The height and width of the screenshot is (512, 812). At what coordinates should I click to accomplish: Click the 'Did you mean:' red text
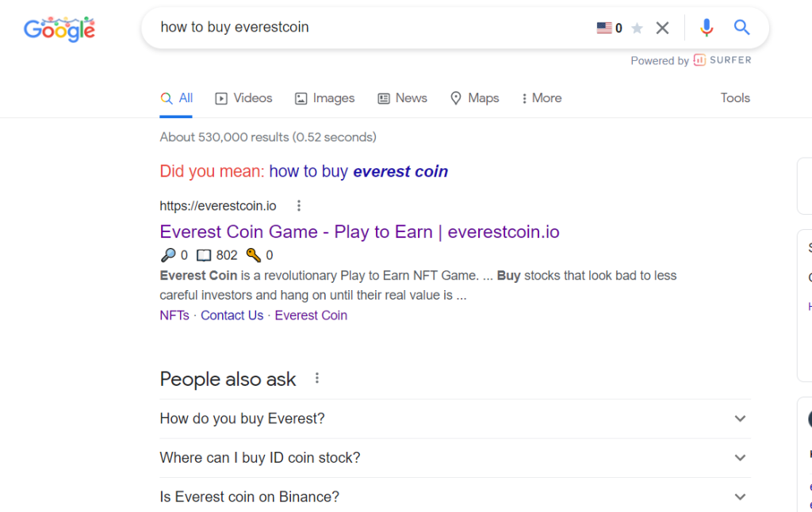click(212, 171)
